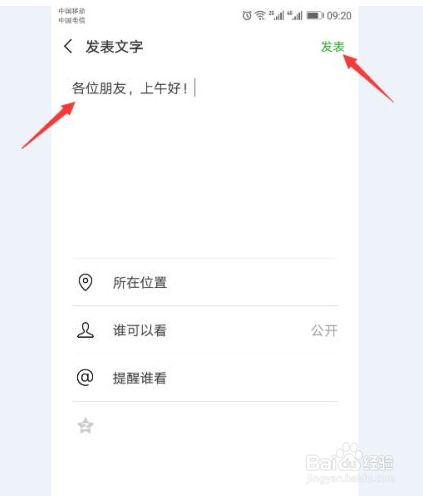Image resolution: width=423 pixels, height=496 pixels.
Task: Tap the back arrow icon
Action: pos(68,46)
